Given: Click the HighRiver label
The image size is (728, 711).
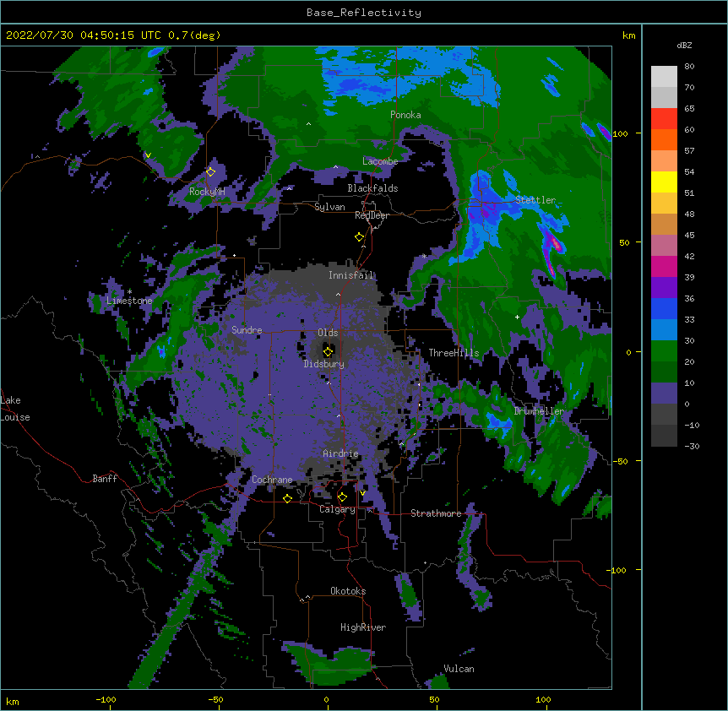Looking at the screenshot, I should 363,627.
